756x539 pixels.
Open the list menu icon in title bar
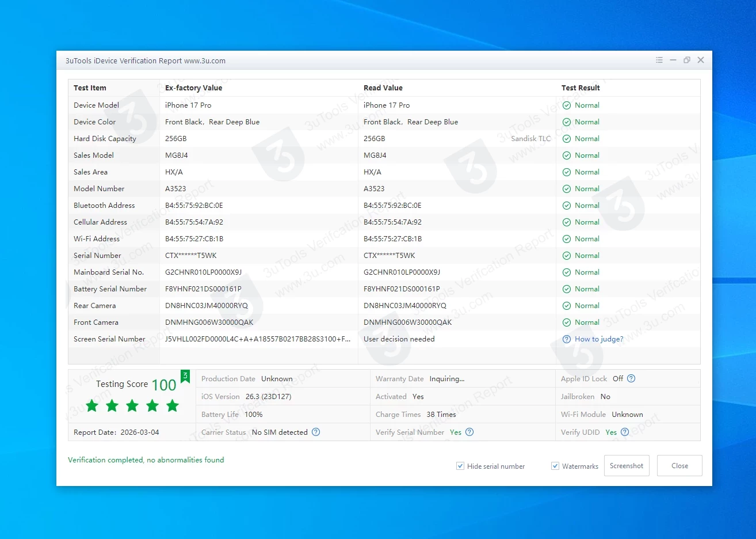point(659,60)
